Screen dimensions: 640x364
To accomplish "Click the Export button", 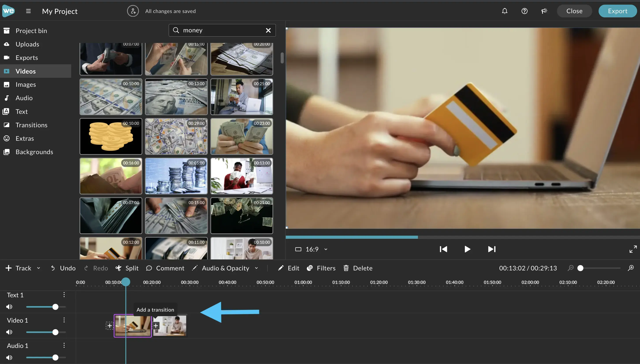I will pos(617,11).
